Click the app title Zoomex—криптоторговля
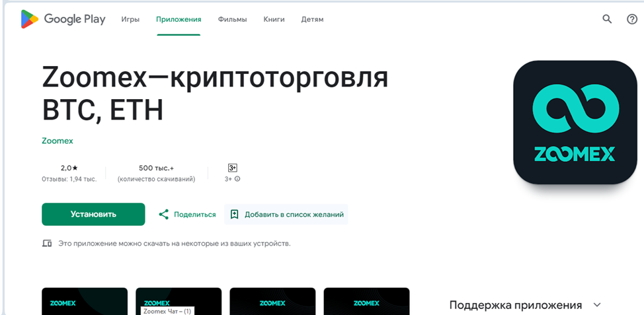Viewport: 644px width, 315px height. click(215, 79)
